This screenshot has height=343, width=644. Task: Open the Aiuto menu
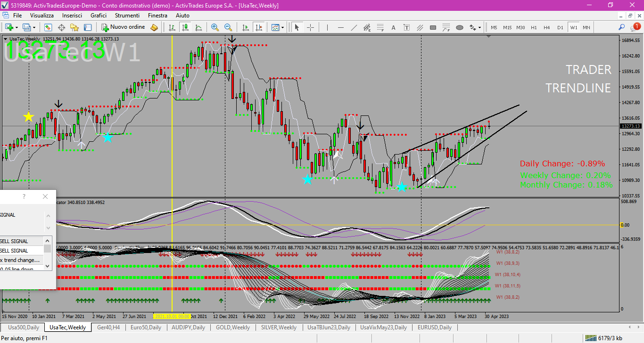point(182,16)
